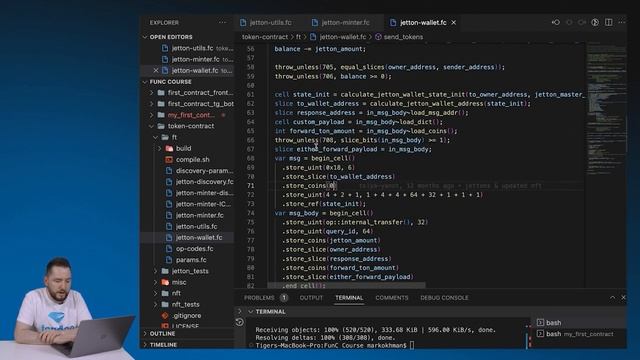
Task: Expand the nft_tests folder
Action: coord(156,304)
